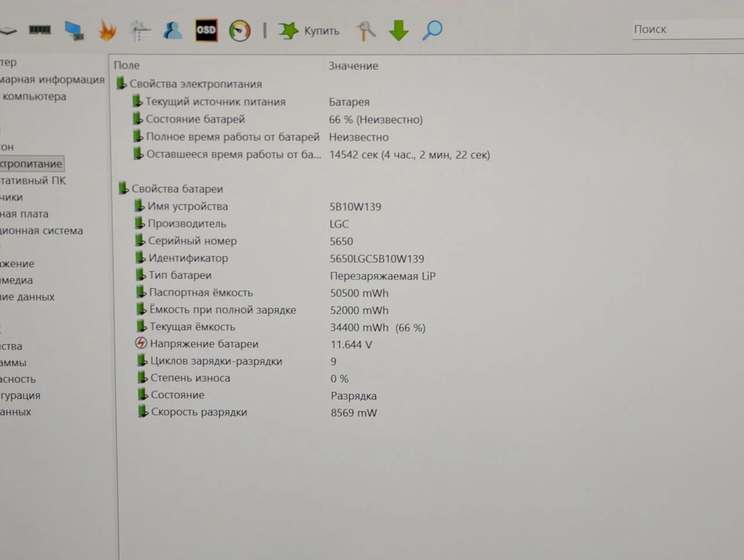Image resolution: width=744 pixels, height=560 pixels.
Task: Focus the Поиск search field
Action: coord(688,29)
